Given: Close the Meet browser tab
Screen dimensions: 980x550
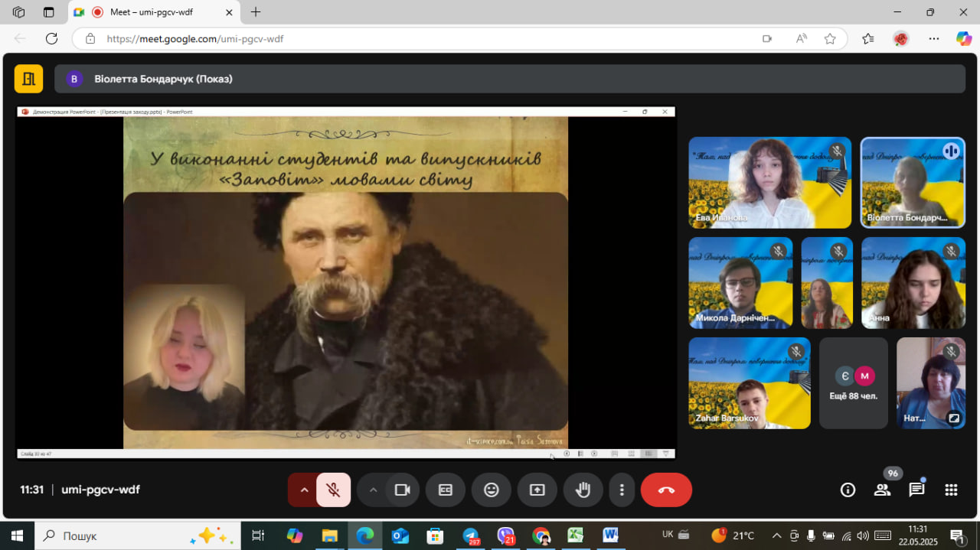Looking at the screenshot, I should [x=228, y=12].
